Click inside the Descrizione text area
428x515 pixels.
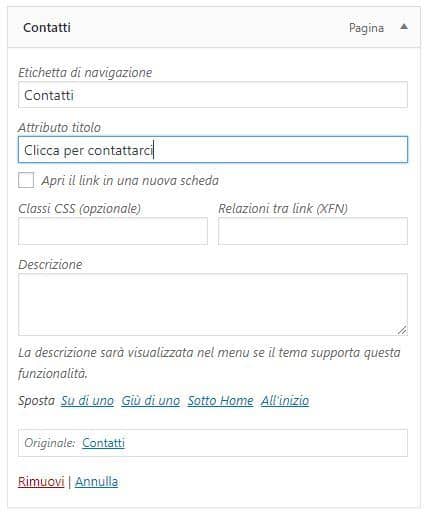pyautogui.click(x=213, y=304)
